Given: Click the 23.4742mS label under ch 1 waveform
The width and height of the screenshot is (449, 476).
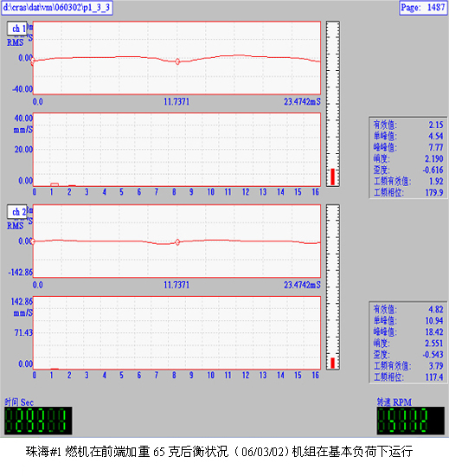Looking at the screenshot, I should pos(302,101).
